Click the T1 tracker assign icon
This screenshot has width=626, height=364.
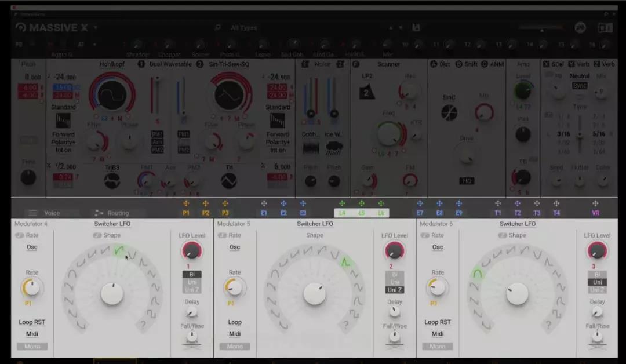pos(497,203)
